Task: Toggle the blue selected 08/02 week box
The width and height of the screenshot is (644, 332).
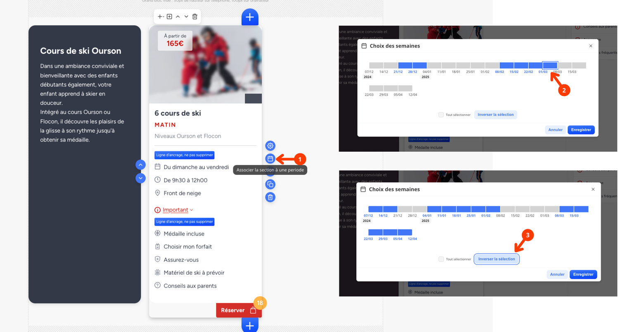Action: [x=507, y=65]
